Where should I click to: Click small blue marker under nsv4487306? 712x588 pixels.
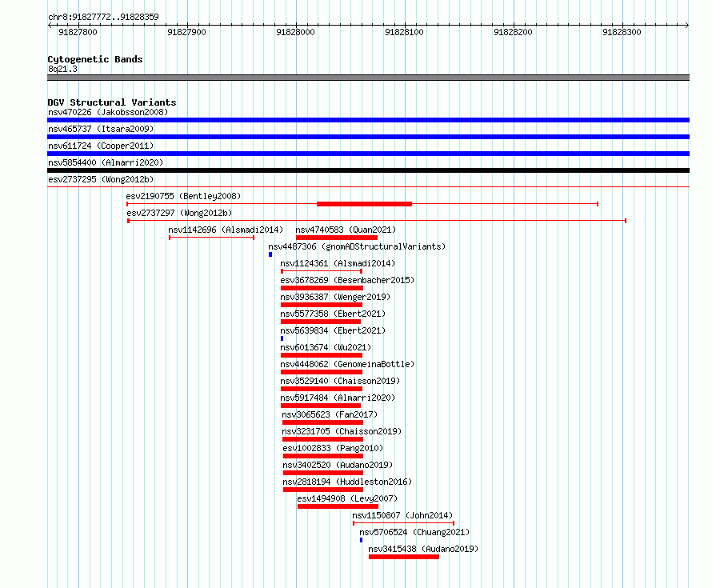click(270, 254)
